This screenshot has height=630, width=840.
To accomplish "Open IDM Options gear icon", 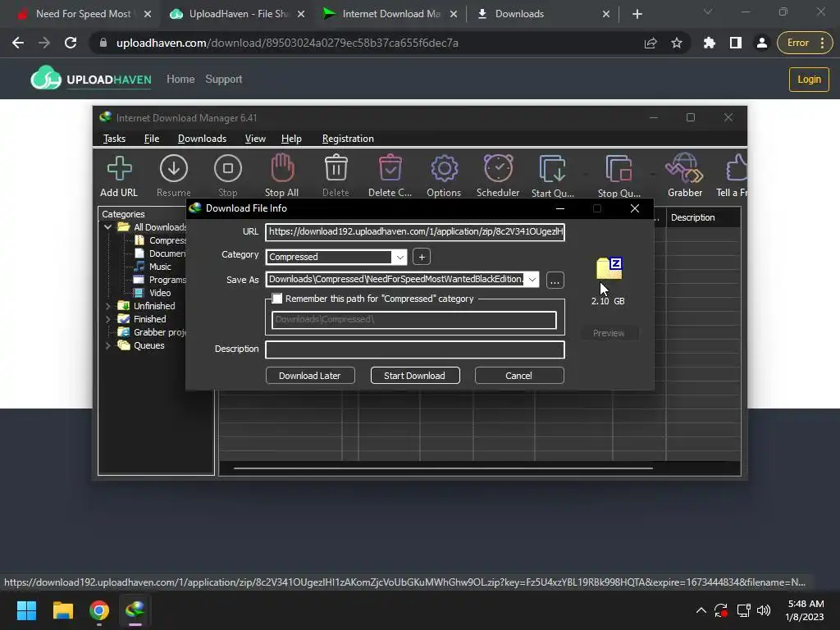I will point(444,169).
